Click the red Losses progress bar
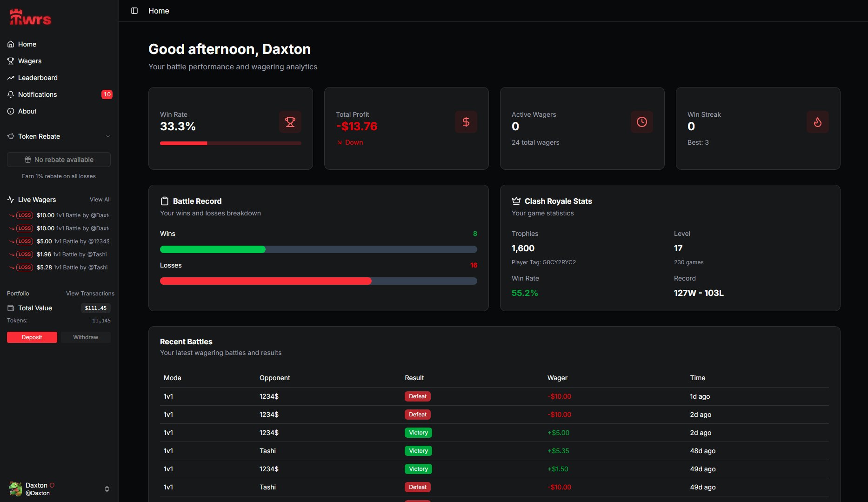 click(x=319, y=281)
